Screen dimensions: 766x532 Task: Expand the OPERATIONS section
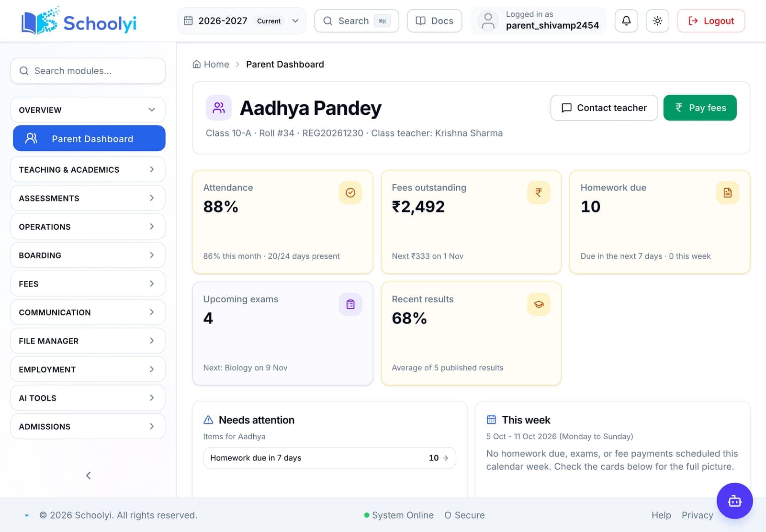[88, 227]
